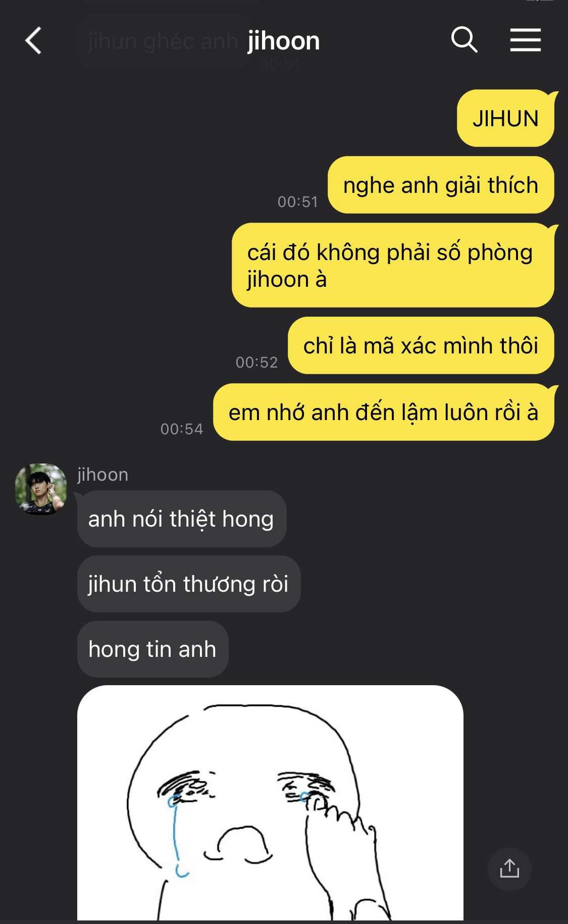Tap the 'chỉ là mã xác mình thôi' bubble
Image resolution: width=568 pixels, height=924 pixels.
421,345
